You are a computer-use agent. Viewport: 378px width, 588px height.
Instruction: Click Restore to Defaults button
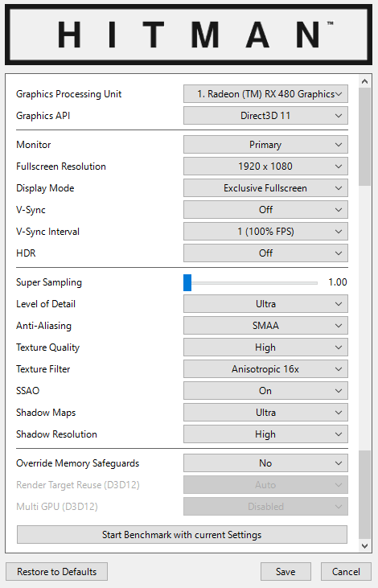56,571
